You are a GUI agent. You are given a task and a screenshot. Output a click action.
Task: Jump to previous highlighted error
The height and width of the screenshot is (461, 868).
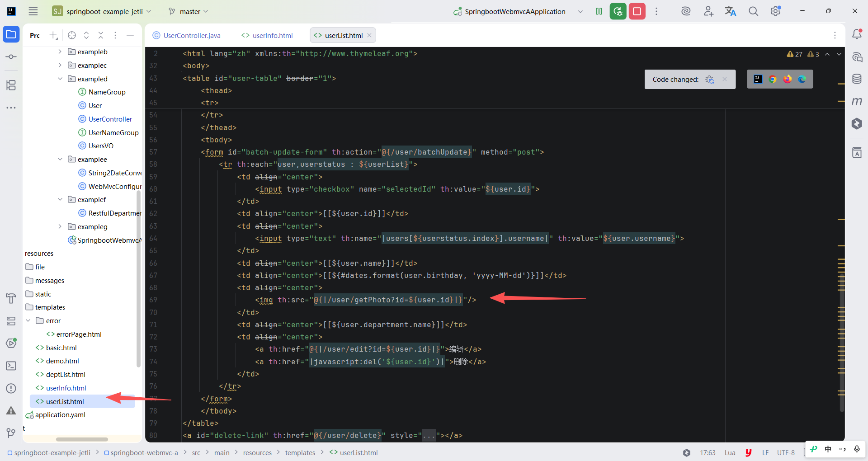click(x=827, y=54)
